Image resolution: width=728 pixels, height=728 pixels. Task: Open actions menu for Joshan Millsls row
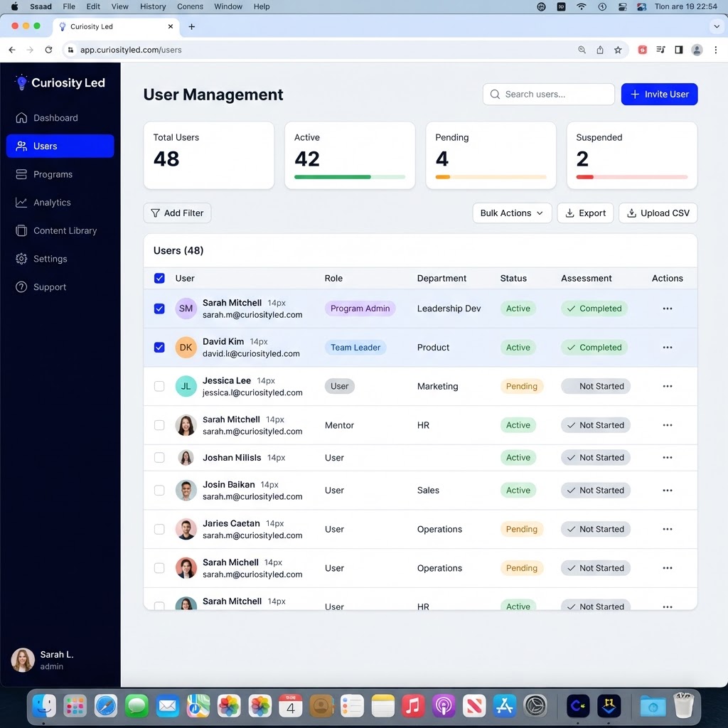(x=667, y=458)
